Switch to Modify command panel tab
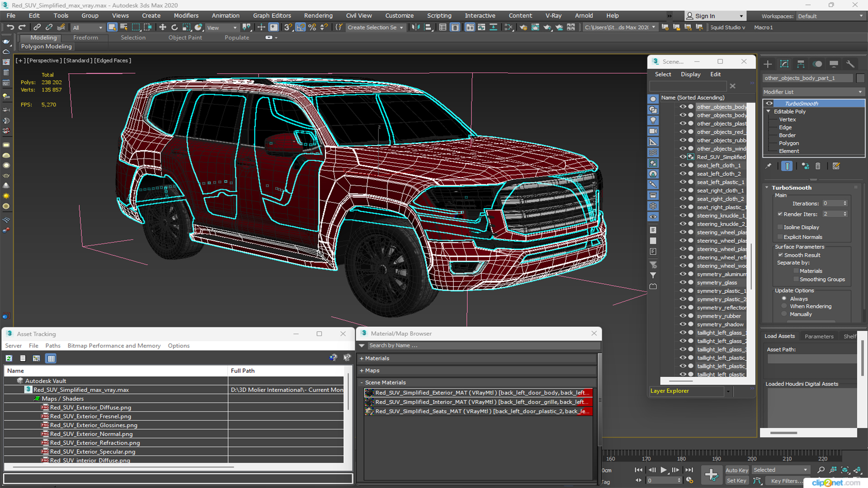 pos(784,64)
